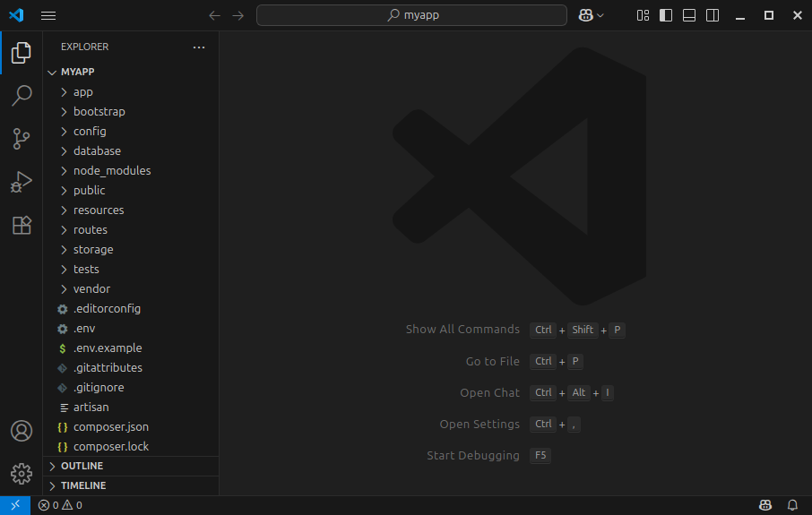Open the .editorconfig file

(x=131, y=309)
